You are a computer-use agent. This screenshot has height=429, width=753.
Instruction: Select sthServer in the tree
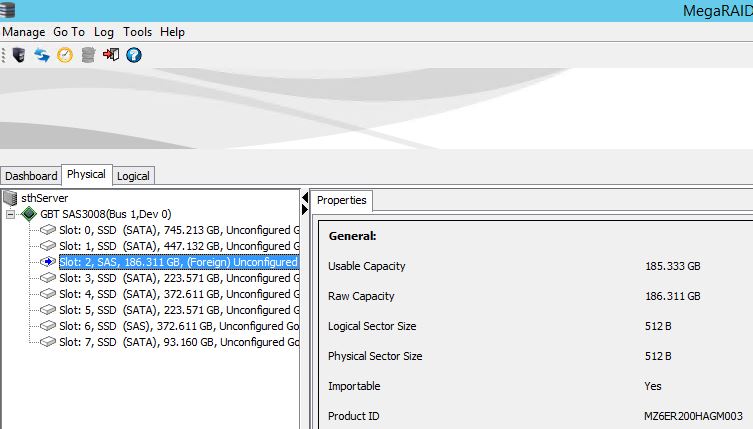point(45,198)
